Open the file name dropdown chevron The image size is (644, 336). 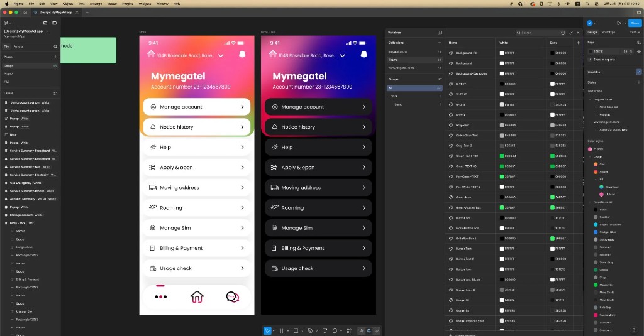[47, 31]
